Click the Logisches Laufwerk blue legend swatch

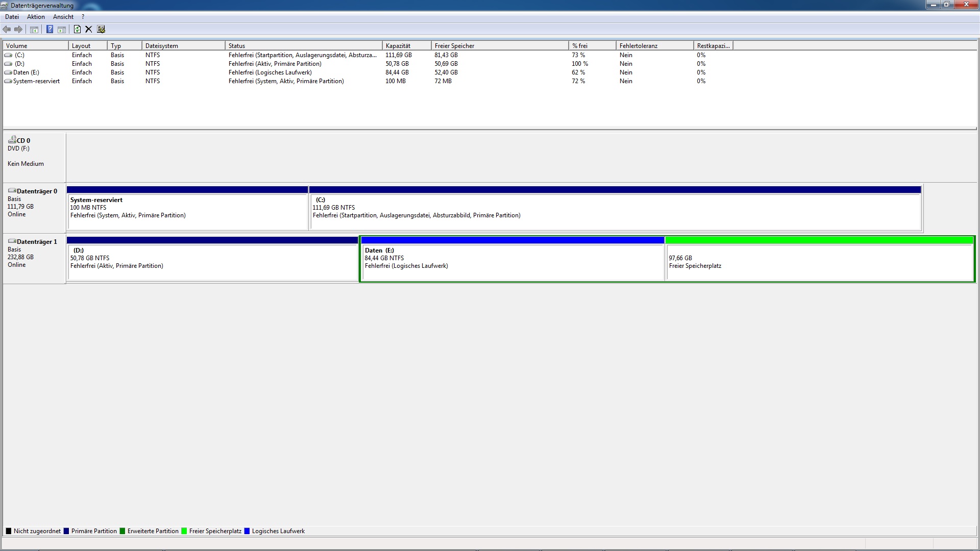(x=247, y=531)
